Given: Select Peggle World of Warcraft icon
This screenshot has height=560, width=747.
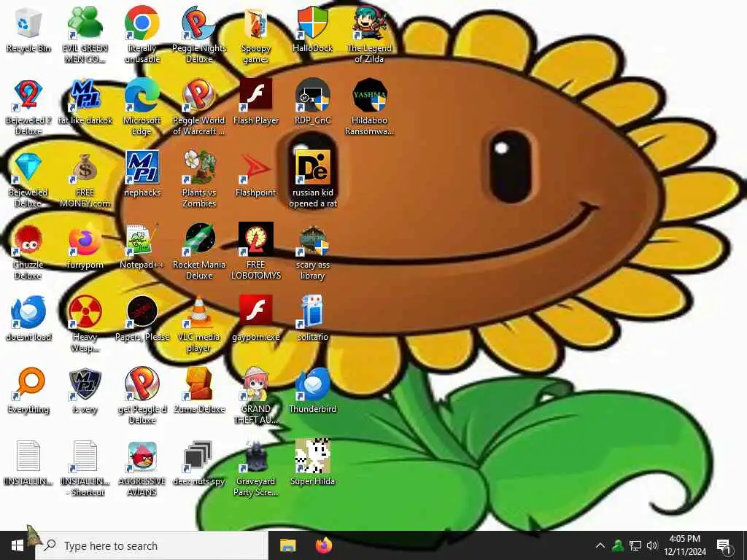Looking at the screenshot, I should (198, 95).
